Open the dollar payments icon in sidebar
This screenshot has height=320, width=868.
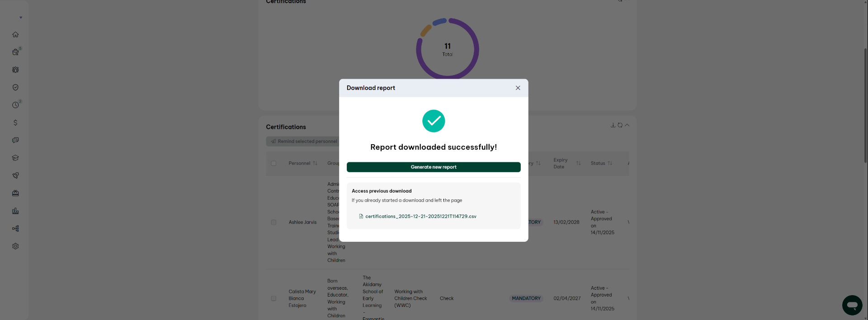pyautogui.click(x=15, y=122)
